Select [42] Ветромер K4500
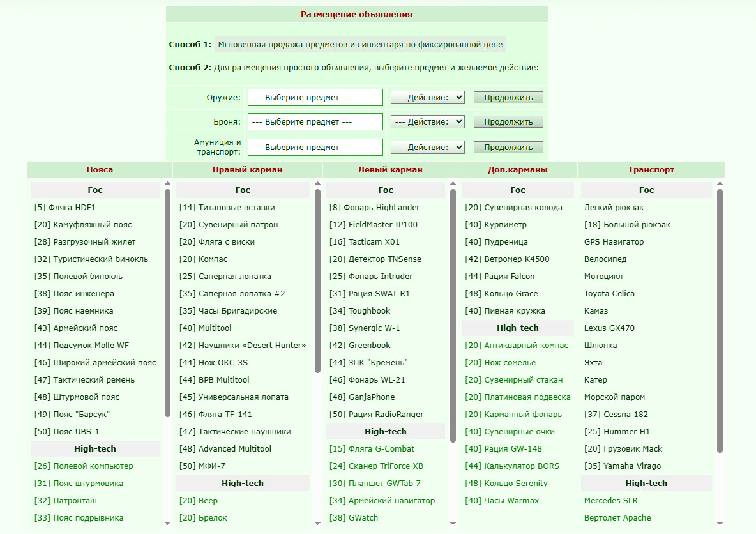Screen dimensions: 756x534 tap(507, 259)
